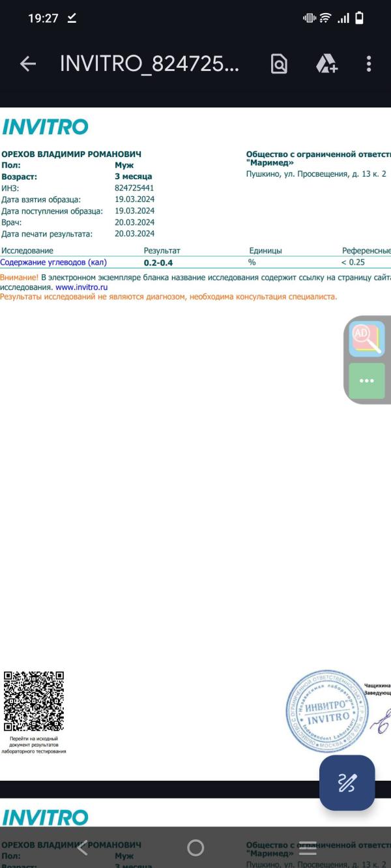The width and height of the screenshot is (391, 868).
Task: Tap the Результаты исследований не являются диагнозом notice
Action: 169,297
